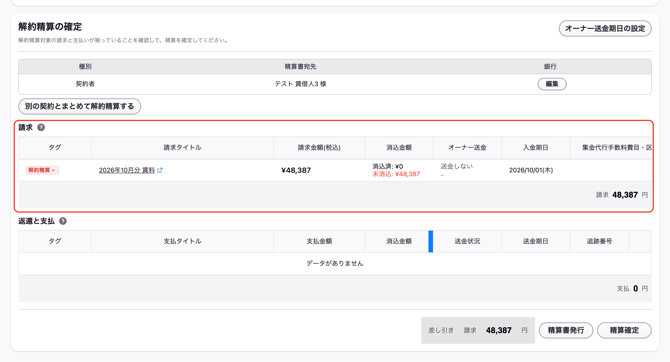Click the 送金期日 column header
Screen dimensions: 670x362
pos(535,241)
